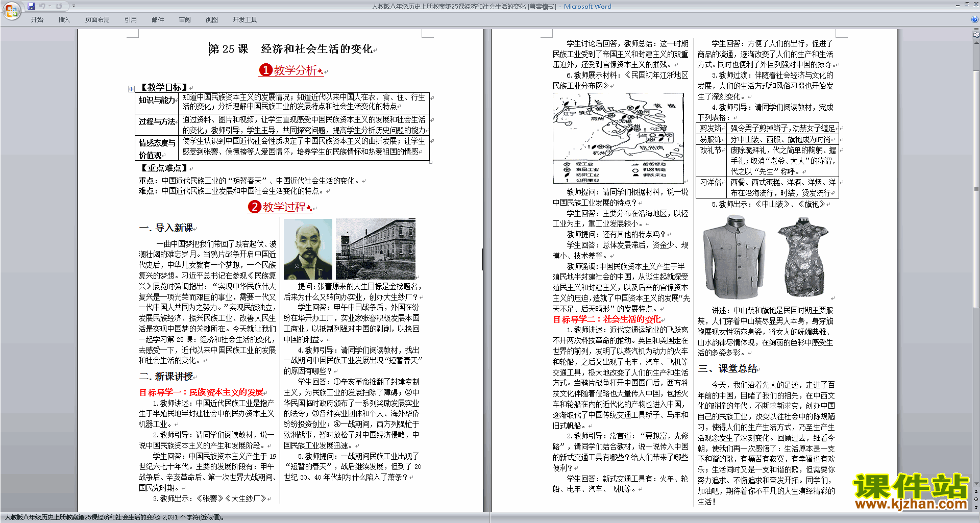Click the 教学分析 red heading

click(x=295, y=70)
